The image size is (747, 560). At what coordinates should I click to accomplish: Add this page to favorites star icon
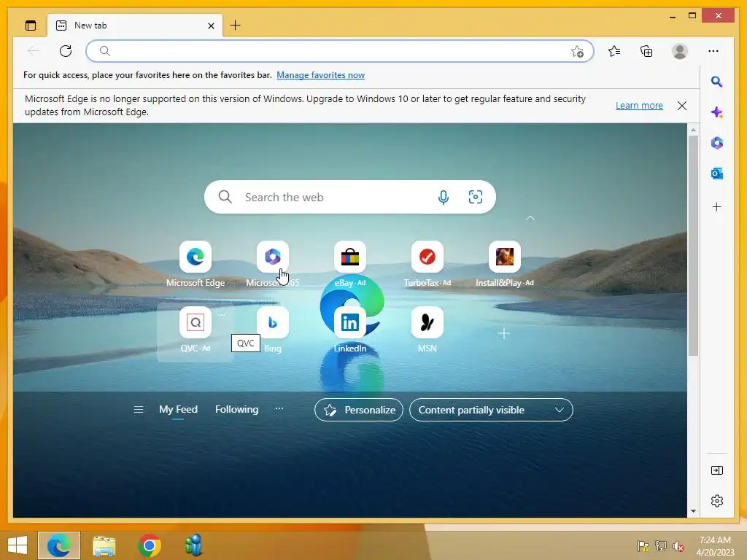tap(578, 52)
